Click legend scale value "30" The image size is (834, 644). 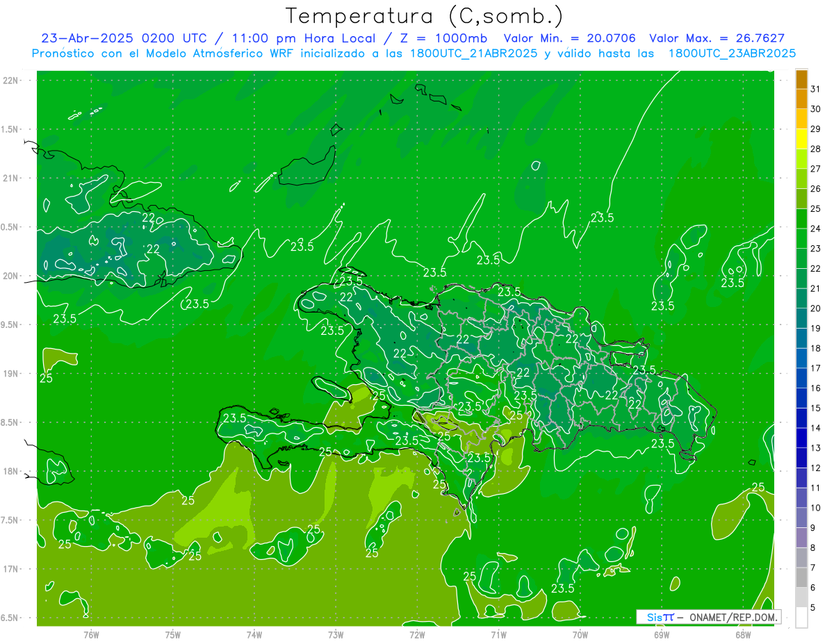pyautogui.click(x=816, y=109)
